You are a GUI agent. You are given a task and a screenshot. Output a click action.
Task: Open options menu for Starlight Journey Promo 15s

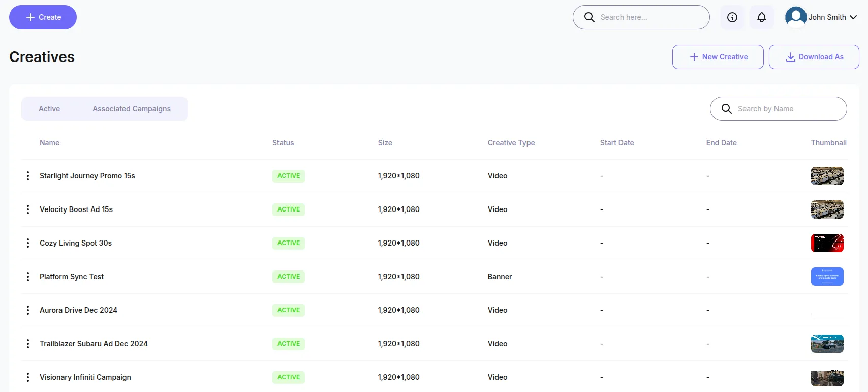28,176
